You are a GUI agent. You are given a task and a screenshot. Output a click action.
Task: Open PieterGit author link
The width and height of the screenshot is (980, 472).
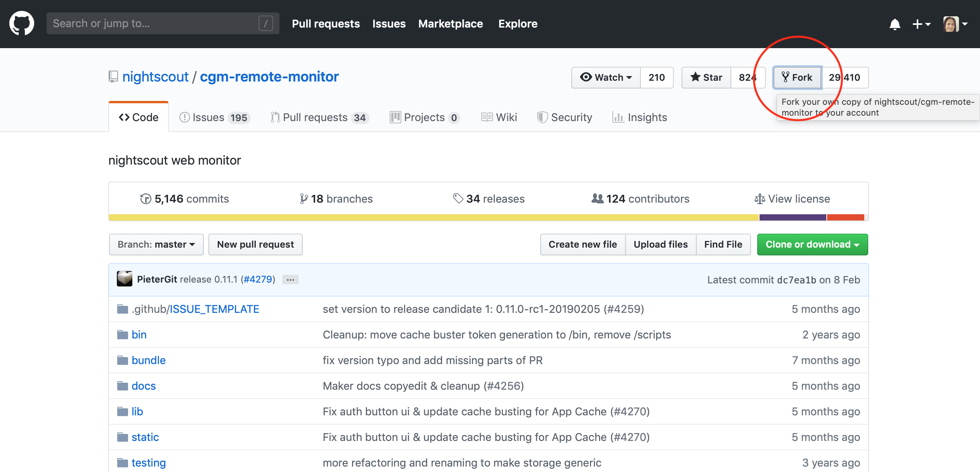(x=157, y=279)
